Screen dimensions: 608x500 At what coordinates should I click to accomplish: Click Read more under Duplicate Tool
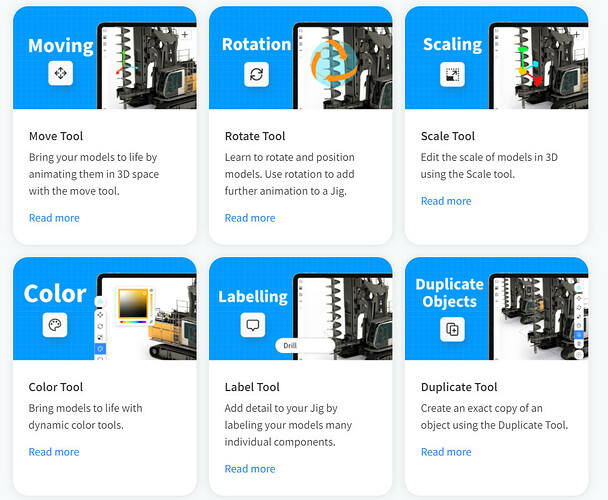point(446,452)
